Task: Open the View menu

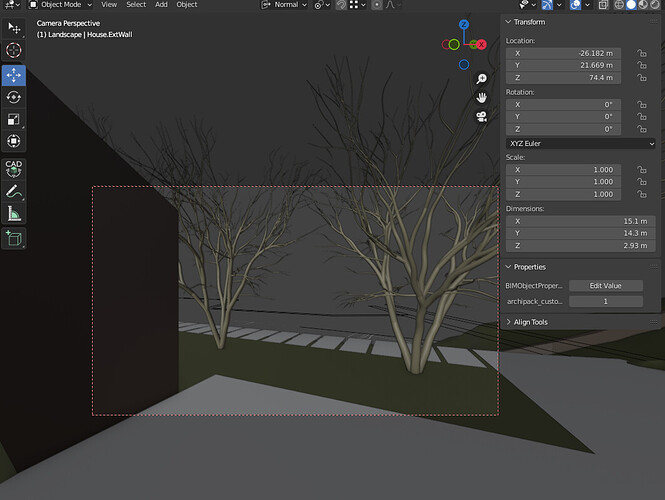Action: point(109,5)
